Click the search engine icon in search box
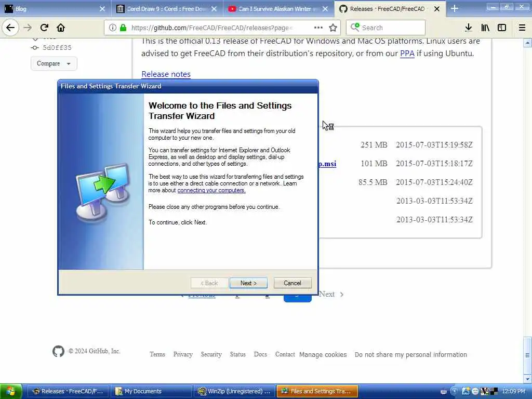Screen dimensions: 532x399 pos(355,27)
